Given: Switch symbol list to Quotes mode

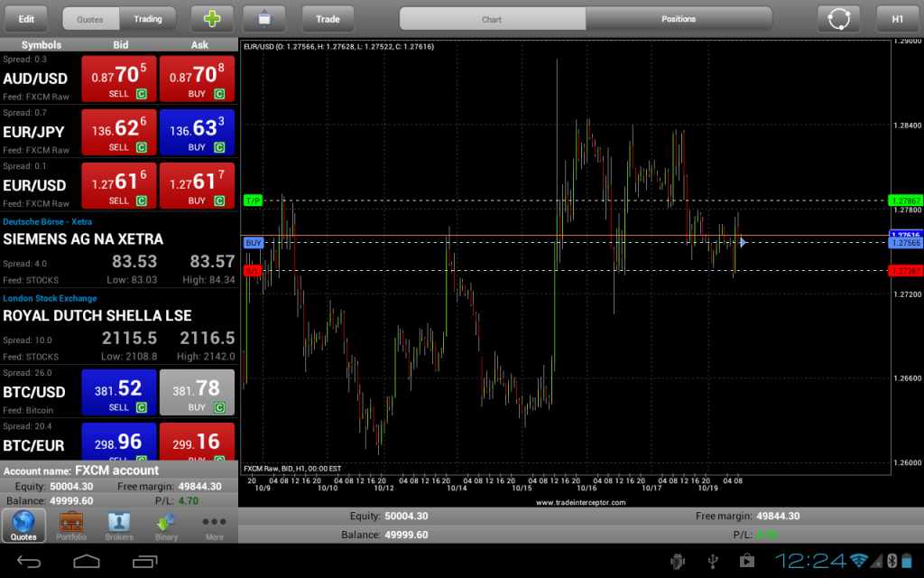Looking at the screenshot, I should (x=90, y=19).
